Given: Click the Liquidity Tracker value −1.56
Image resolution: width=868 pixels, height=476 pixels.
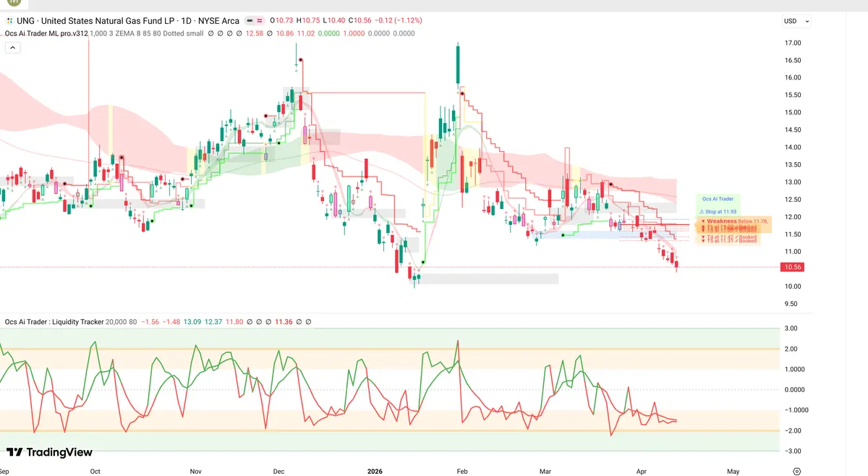Looking at the screenshot, I should click(150, 322).
